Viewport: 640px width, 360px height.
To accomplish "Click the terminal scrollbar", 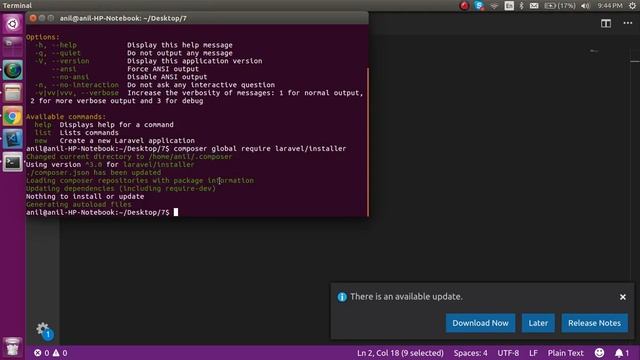I will click(368, 141).
